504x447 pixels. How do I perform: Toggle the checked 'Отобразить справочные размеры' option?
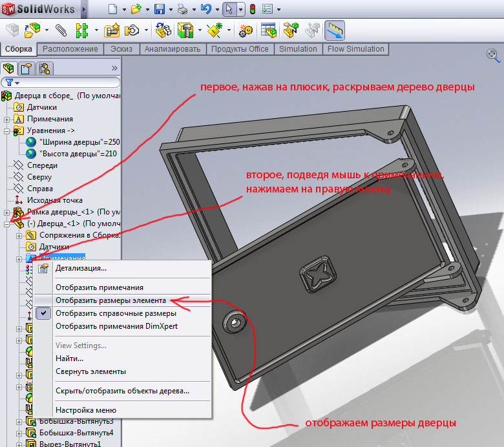pos(116,313)
